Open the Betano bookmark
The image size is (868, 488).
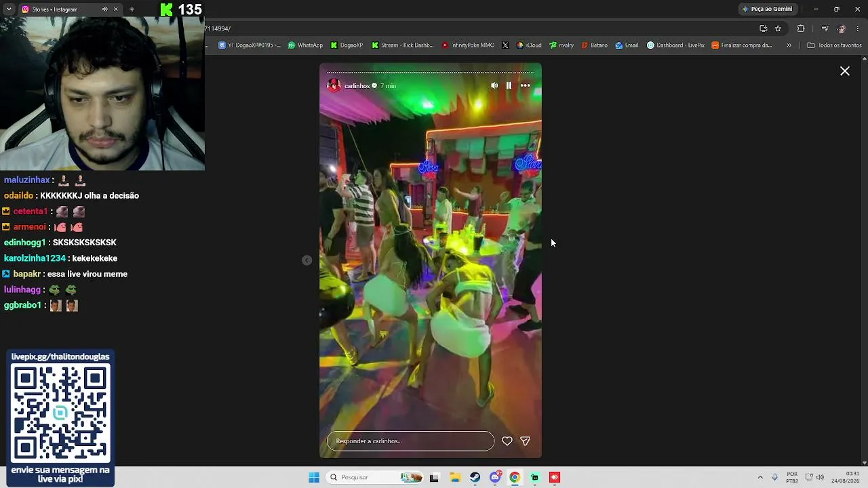click(x=594, y=45)
